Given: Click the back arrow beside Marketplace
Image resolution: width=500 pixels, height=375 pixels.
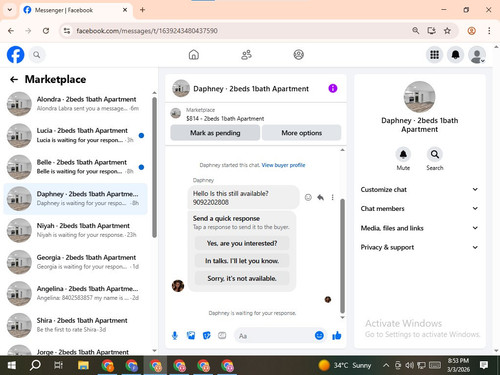Looking at the screenshot, I should tap(14, 79).
